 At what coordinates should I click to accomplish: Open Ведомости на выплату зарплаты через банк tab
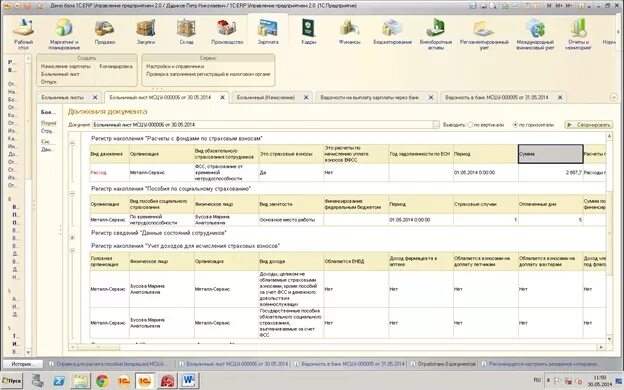click(370, 98)
